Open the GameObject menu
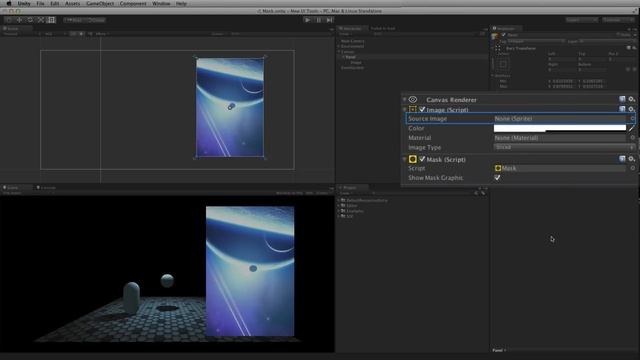The height and width of the screenshot is (360, 640). (x=100, y=3)
